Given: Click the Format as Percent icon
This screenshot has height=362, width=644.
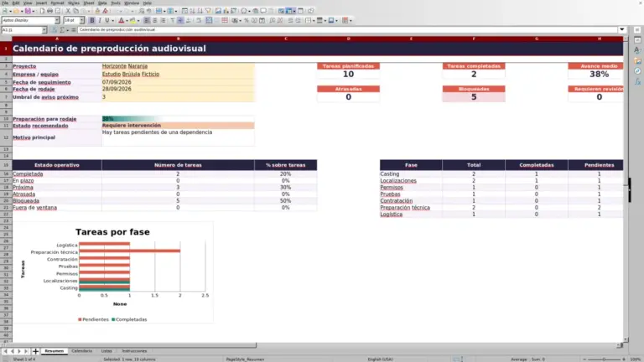Looking at the screenshot, I should (x=247, y=20).
